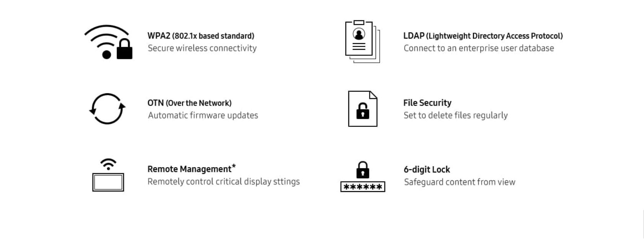
Task: Click the WPA2 secure Wi-Fi lock icon
Action: click(x=108, y=42)
